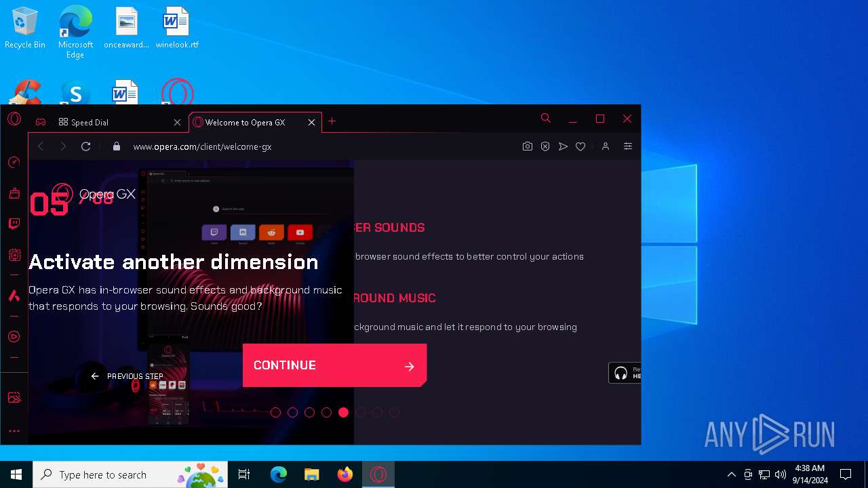Click the address bar URL
The height and width of the screenshot is (488, 868).
(202, 146)
